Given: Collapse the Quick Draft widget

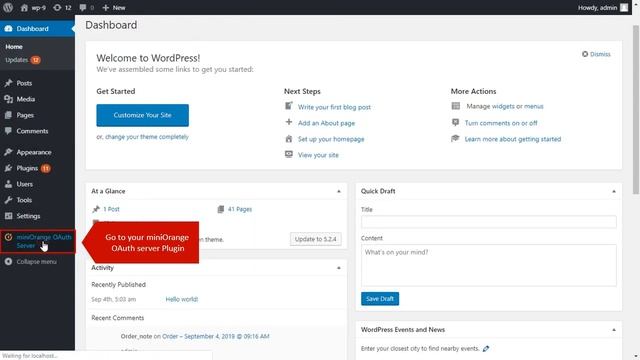Looking at the screenshot, I should (x=614, y=191).
